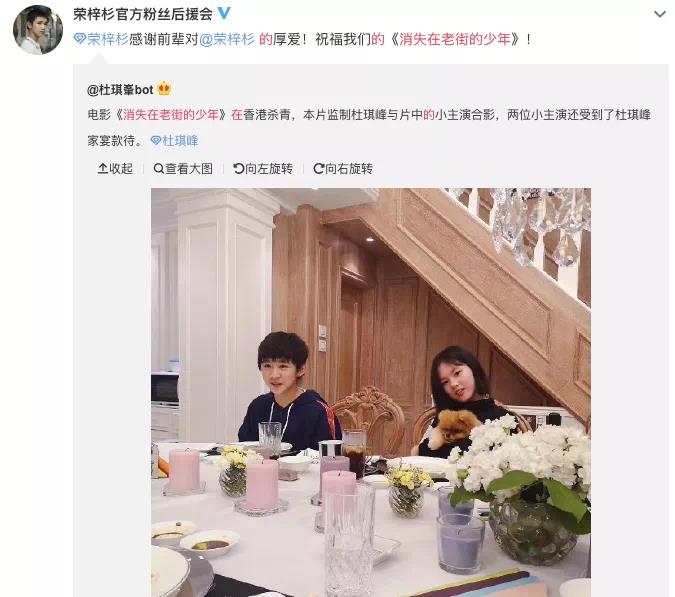The height and width of the screenshot is (597, 675).
Task: Open 荣梓杉官方粉丝后援会 account name
Action: pyautogui.click(x=142, y=14)
